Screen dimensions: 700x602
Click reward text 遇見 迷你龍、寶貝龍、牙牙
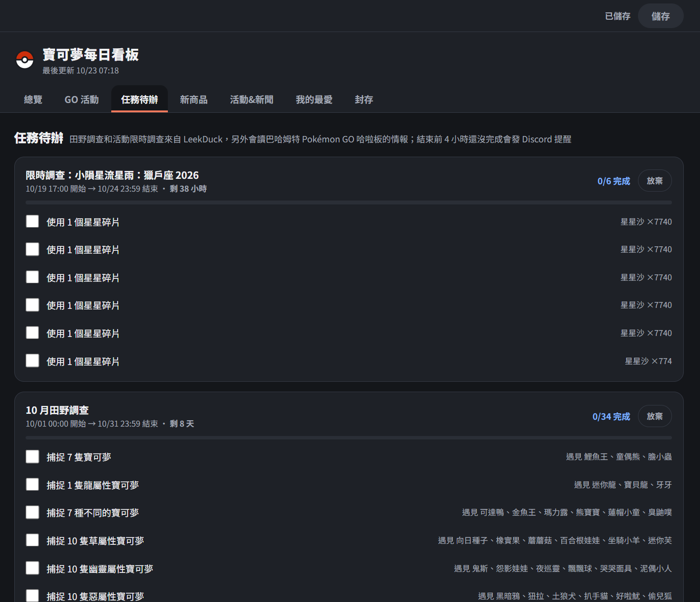(623, 485)
